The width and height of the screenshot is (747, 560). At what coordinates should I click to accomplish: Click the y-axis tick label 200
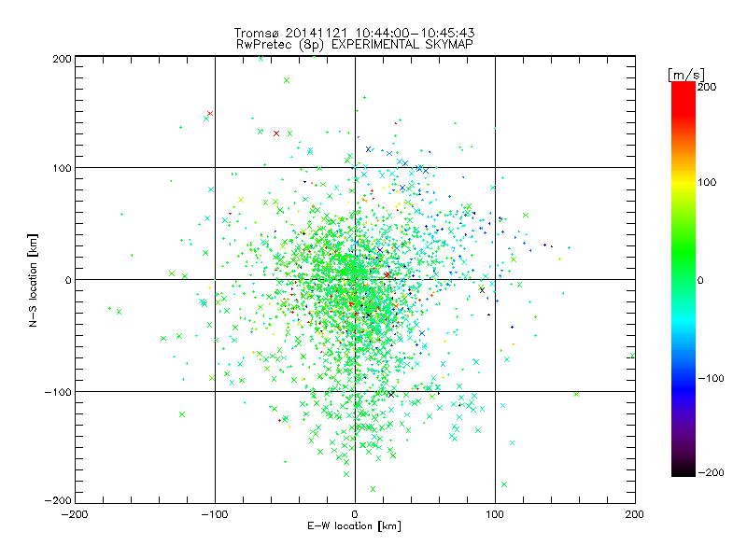point(62,59)
